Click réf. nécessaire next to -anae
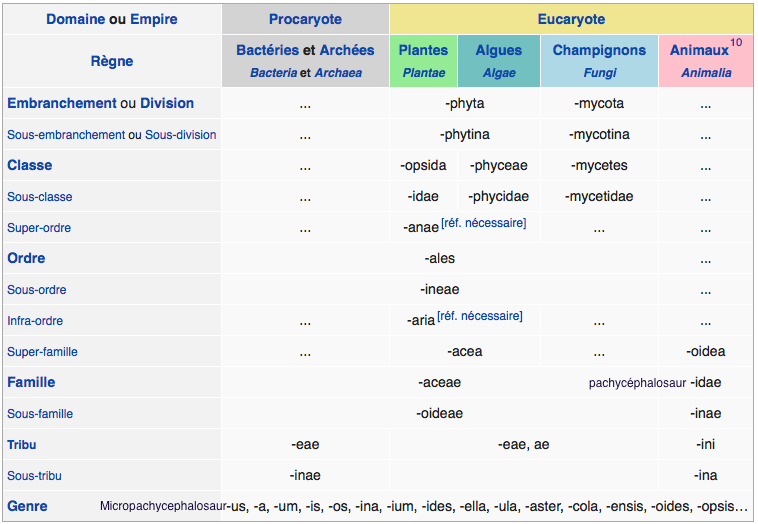Screen dimensions: 758x524 pos(483,222)
